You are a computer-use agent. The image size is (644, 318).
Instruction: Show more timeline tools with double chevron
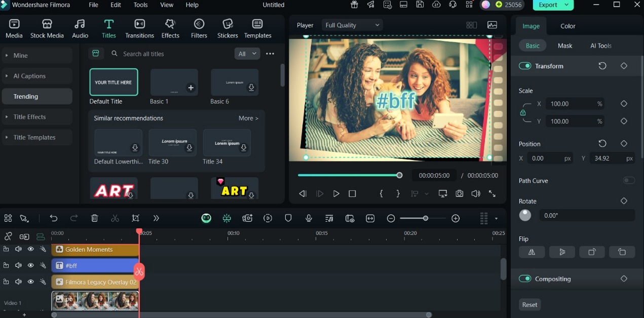(x=156, y=218)
